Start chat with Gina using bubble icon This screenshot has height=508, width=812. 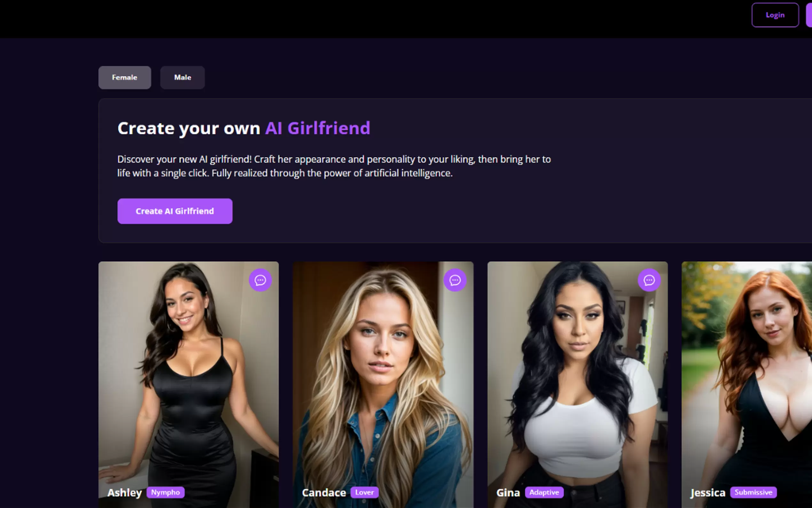pos(649,280)
